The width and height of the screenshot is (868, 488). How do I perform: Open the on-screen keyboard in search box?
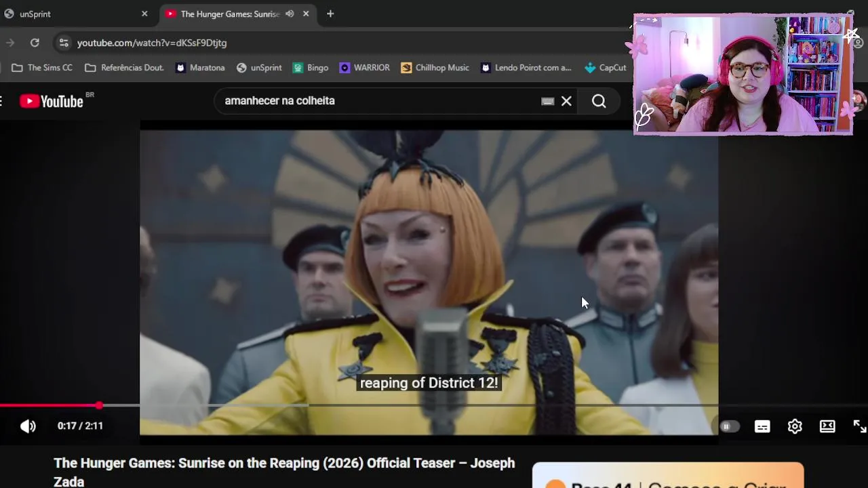[x=548, y=101]
